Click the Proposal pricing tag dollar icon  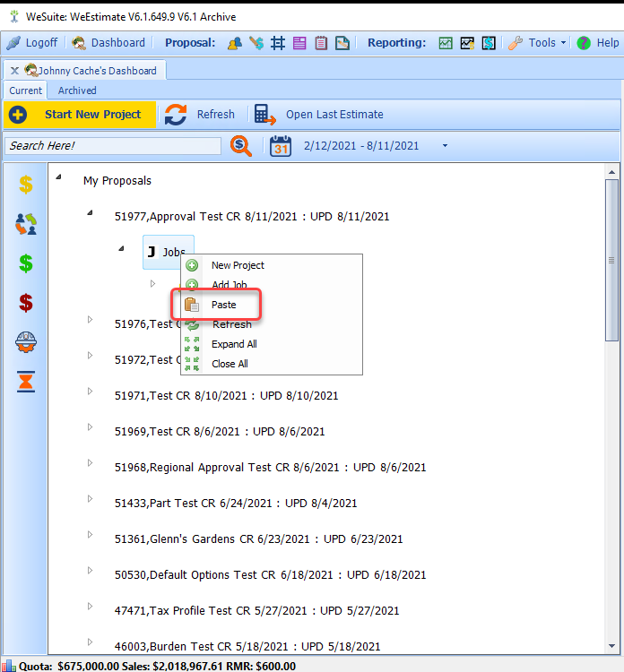[256, 43]
